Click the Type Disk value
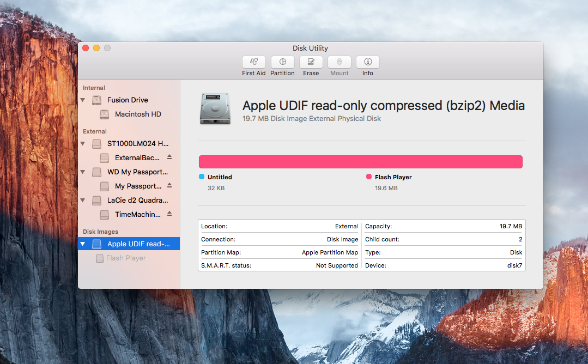 coord(516,252)
